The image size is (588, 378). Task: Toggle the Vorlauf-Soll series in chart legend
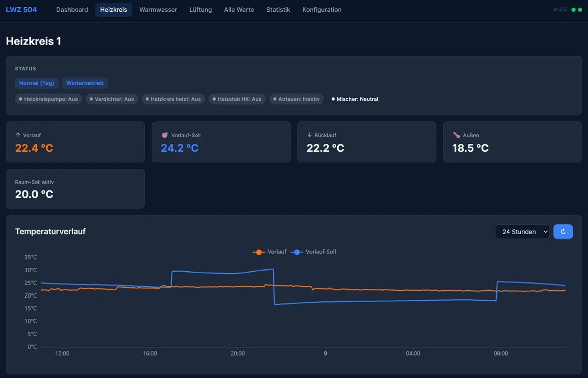point(314,252)
